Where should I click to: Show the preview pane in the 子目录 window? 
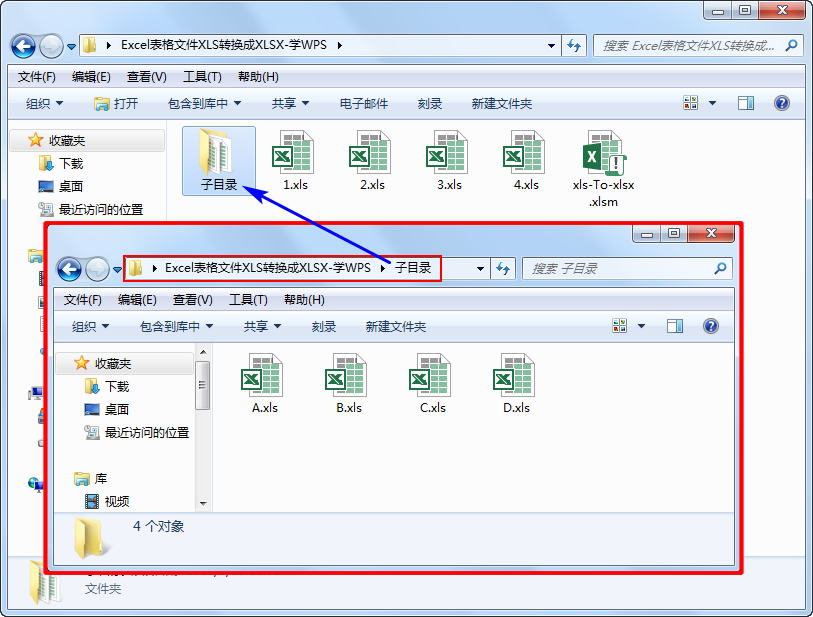675,326
